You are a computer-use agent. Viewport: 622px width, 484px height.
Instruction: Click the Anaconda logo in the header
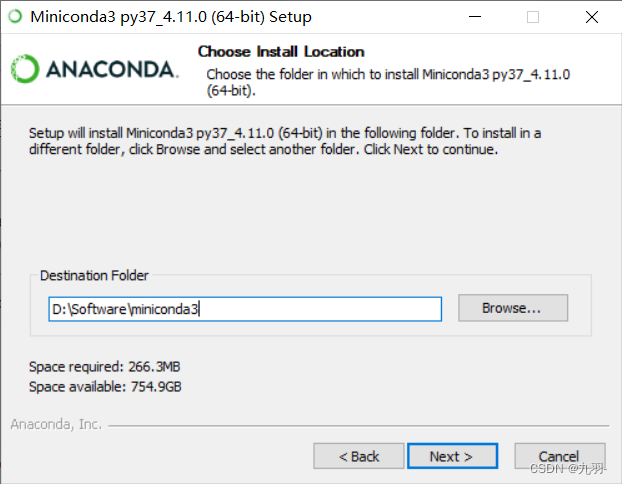(x=95, y=69)
